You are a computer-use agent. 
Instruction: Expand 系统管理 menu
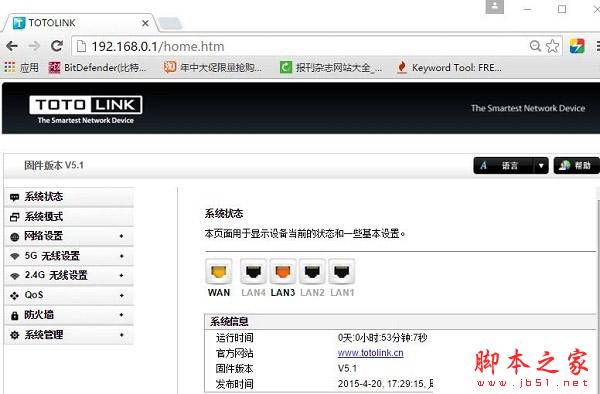[x=69, y=335]
